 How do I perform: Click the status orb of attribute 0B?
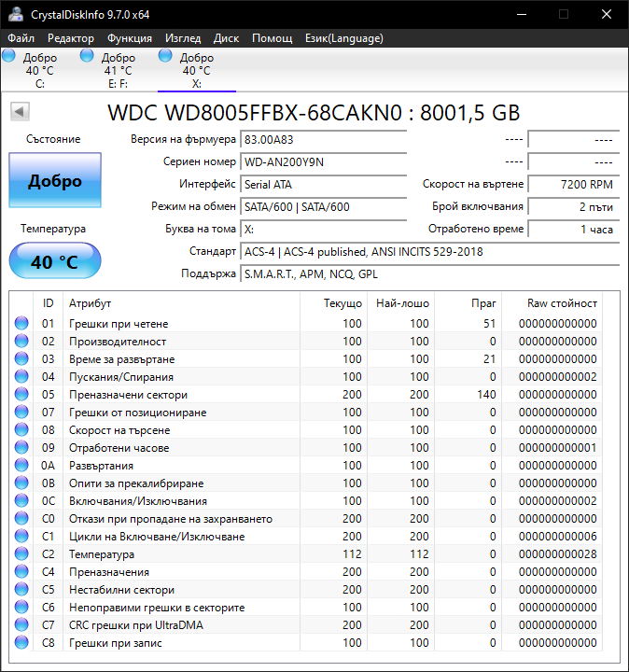coord(21,483)
